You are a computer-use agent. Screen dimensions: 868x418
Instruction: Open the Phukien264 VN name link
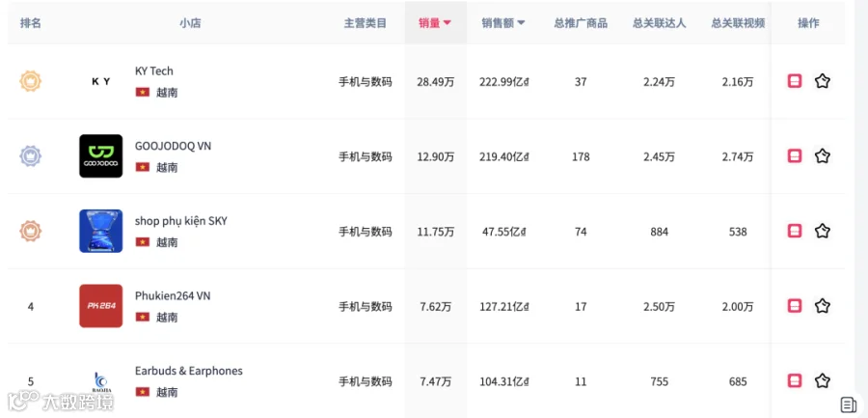(x=173, y=296)
